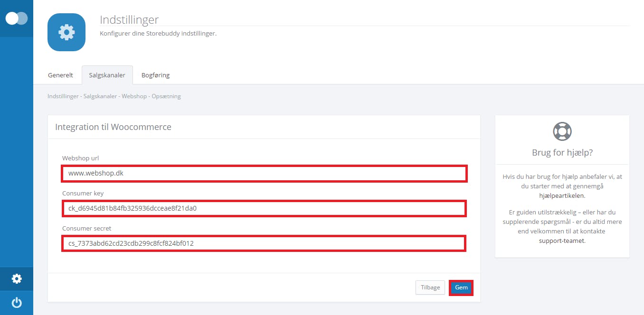The height and width of the screenshot is (315, 644).
Task: Click the Indstillinger - Salgskanaler - Webshop - Opsætning breadcrumb
Action: click(114, 96)
